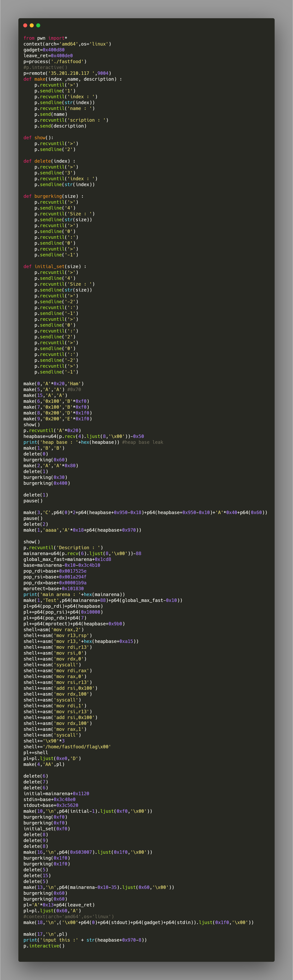Click the make(3,'C',...) payload line
This screenshot has width=293, height=980.
[145, 512]
